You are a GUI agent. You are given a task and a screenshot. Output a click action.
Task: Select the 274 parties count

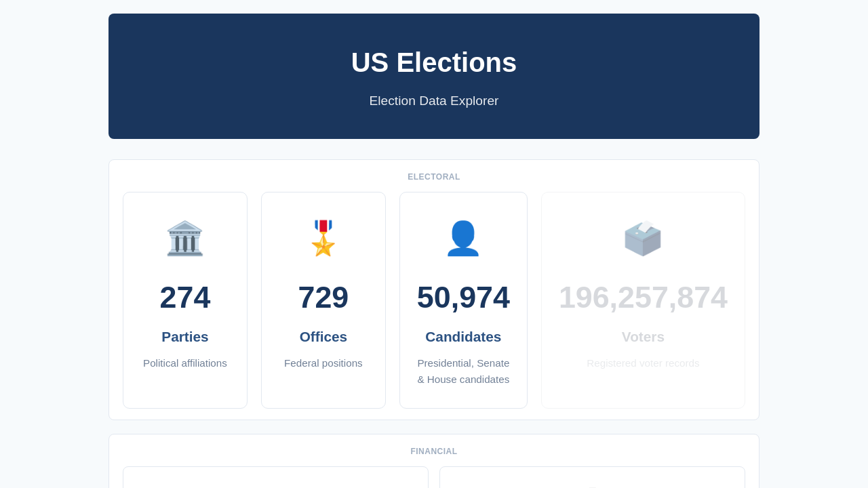click(x=185, y=297)
